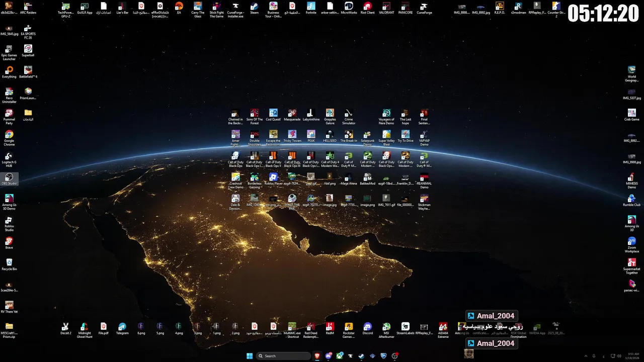Launch the Roblox Player shortcut
The width and height of the screenshot is (644, 362).
tap(273, 179)
